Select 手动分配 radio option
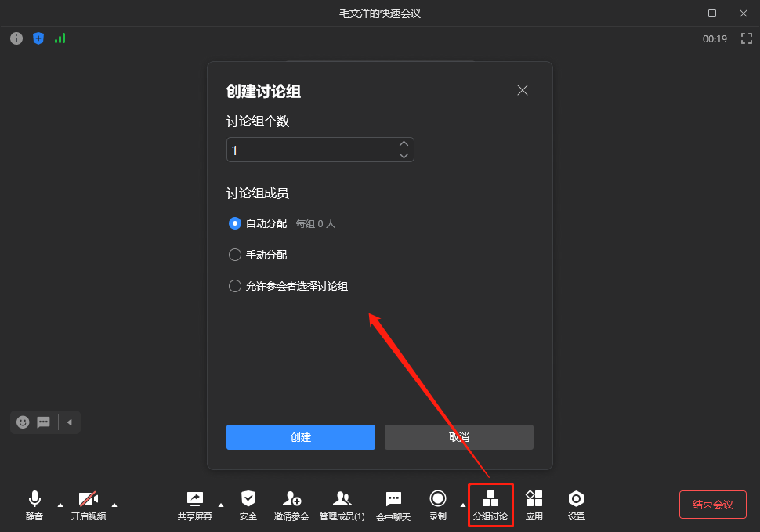Screen dimensions: 760x532 [234, 255]
